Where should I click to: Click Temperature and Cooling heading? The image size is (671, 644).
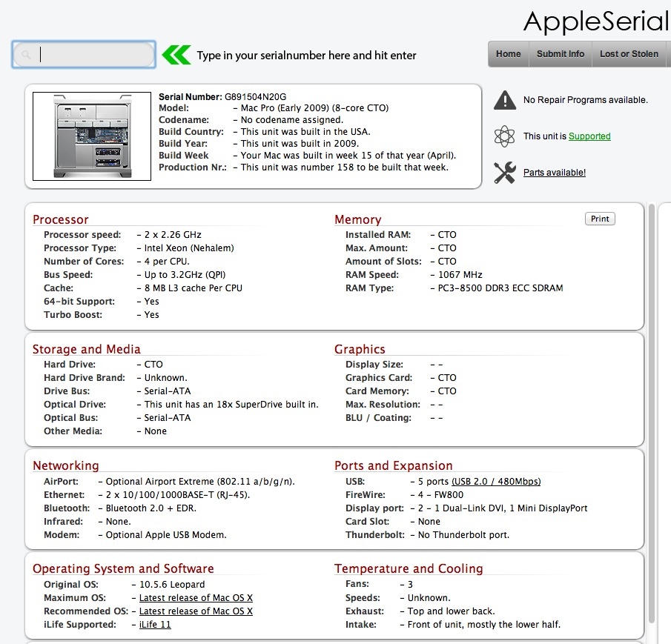[409, 568]
